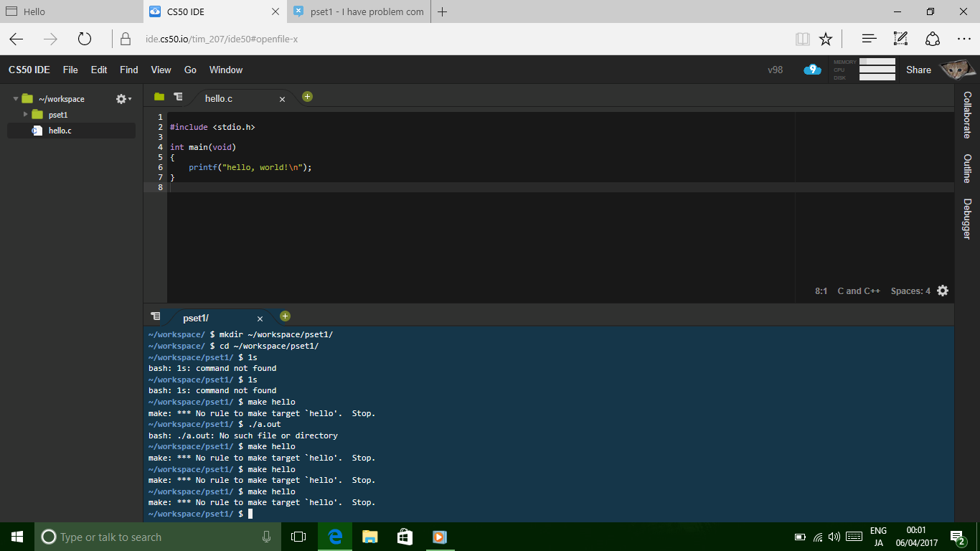Image resolution: width=980 pixels, height=551 pixels.
Task: Click the #include <stdio.h> line
Action: 212,127
